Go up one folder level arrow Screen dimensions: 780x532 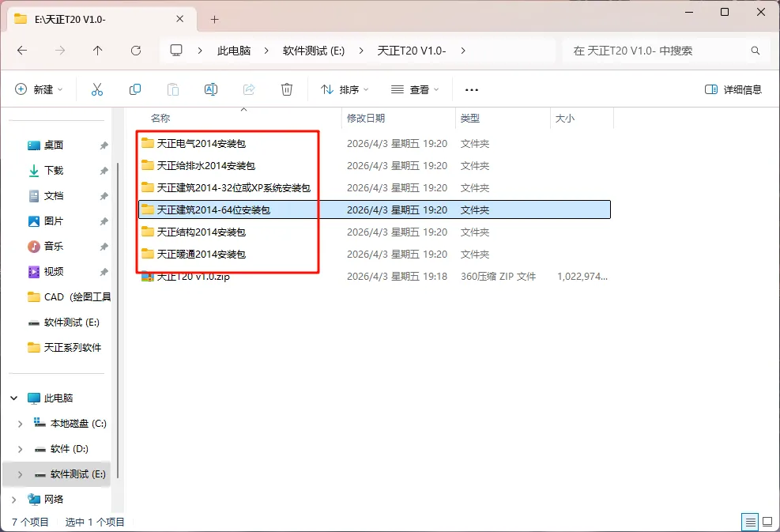tap(97, 51)
